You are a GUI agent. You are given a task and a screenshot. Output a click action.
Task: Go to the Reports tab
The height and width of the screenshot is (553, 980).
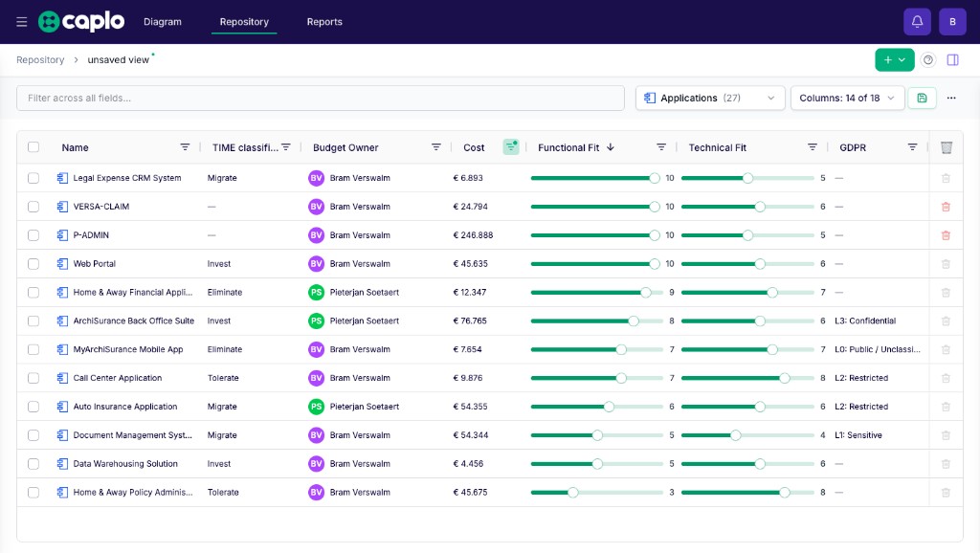(x=324, y=22)
